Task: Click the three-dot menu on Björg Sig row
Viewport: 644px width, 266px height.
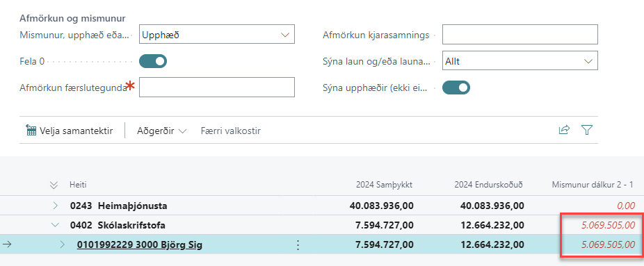Action: tap(298, 245)
